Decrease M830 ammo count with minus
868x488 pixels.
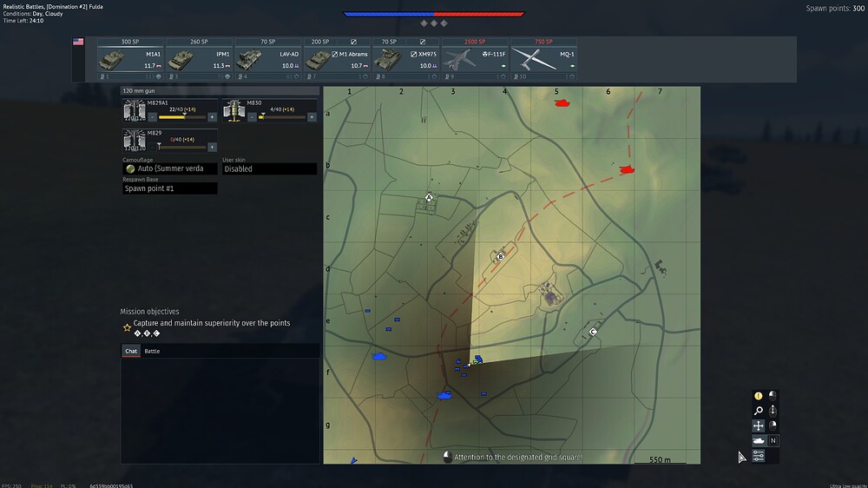pos(253,117)
